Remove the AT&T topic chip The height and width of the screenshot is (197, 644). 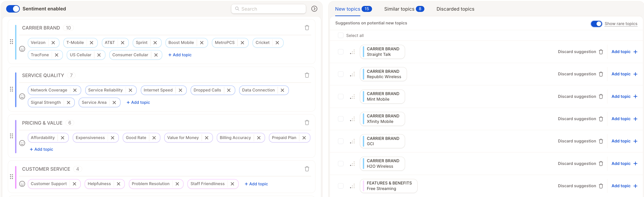coord(123,43)
